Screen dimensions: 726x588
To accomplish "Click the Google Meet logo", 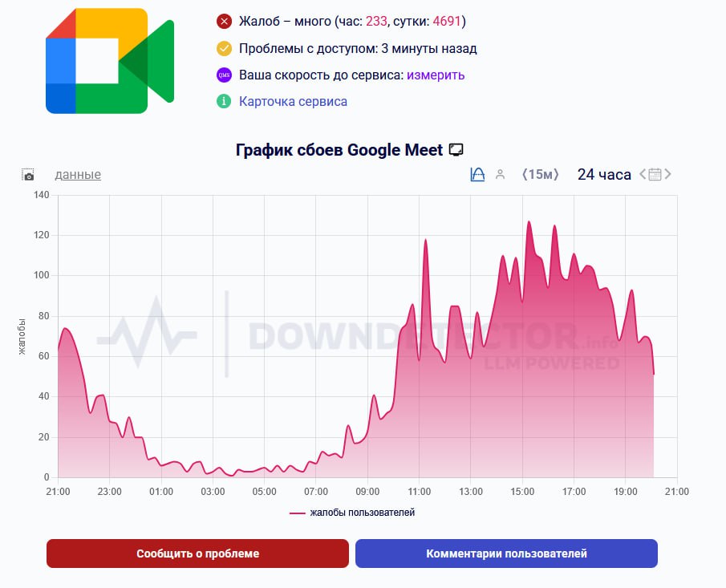I will [x=110, y=61].
